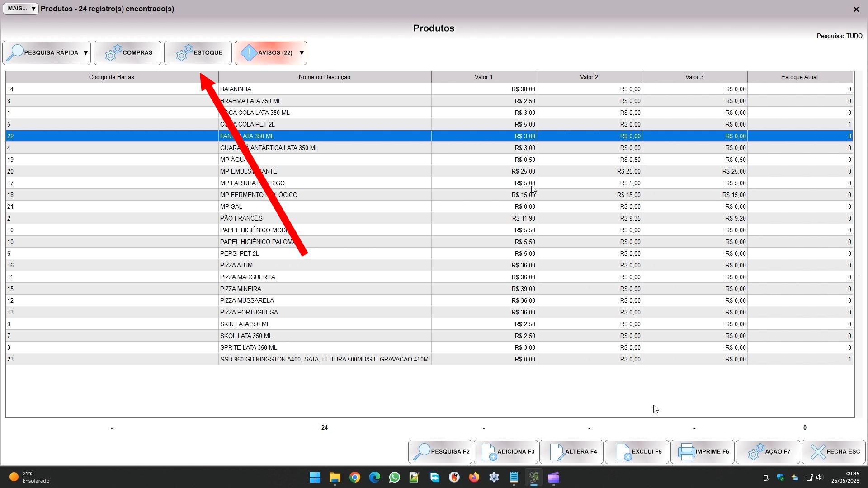Viewport: 868px width, 488px height.
Task: Select PIZZA MUSSARELA row
Action: point(429,300)
